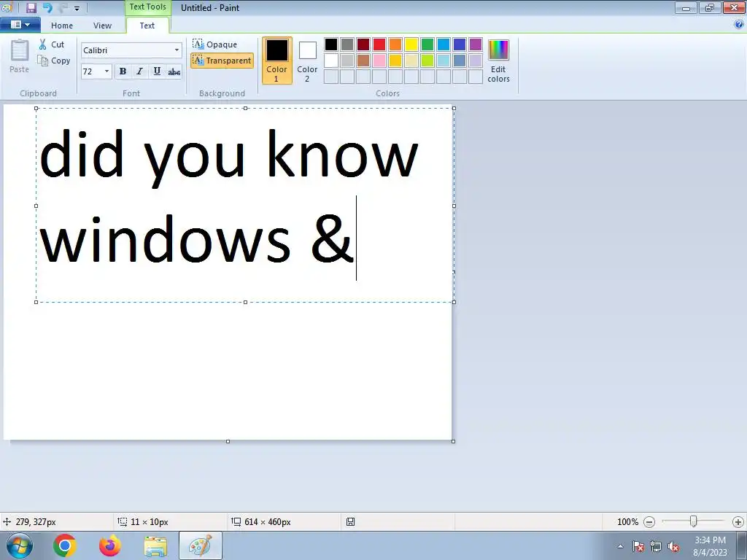Pick the light gray color swatch
Image resolution: width=747 pixels, height=560 pixels.
pyautogui.click(x=347, y=61)
